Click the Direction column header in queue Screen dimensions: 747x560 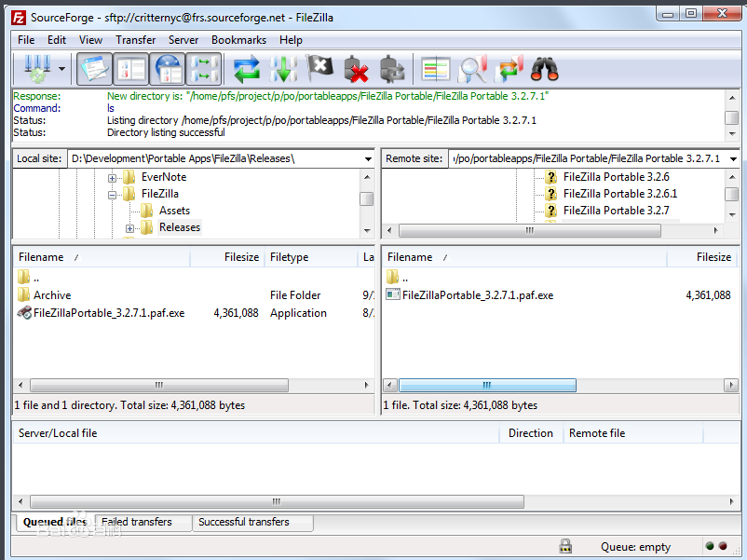(x=531, y=433)
